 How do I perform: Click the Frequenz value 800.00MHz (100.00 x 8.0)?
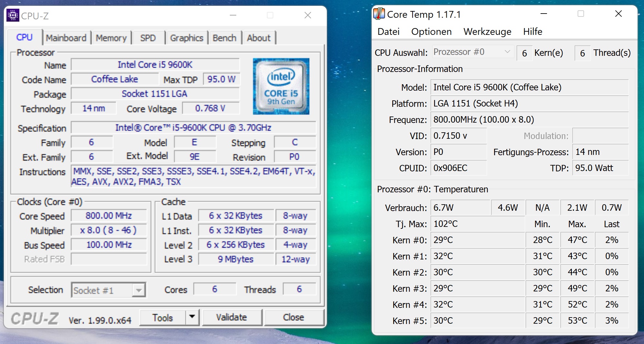(530, 119)
